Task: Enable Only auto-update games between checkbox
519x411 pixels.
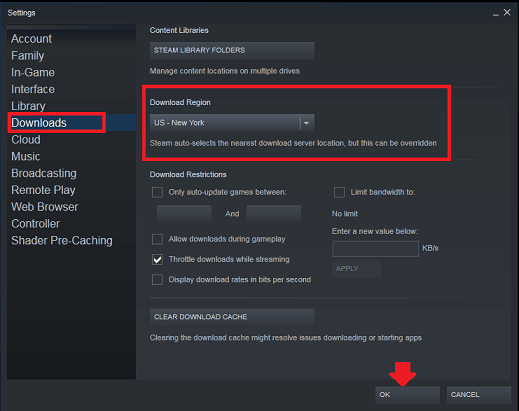Action: [157, 192]
